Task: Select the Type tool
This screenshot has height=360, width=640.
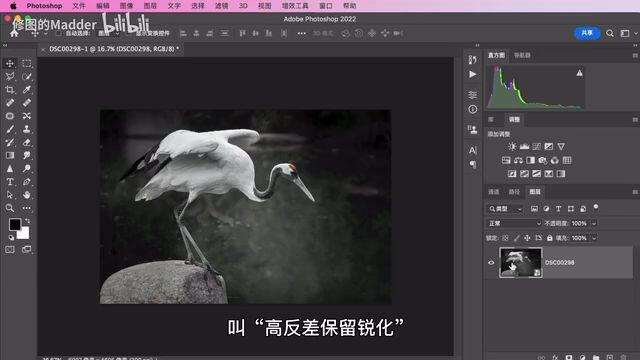Action: 10,182
